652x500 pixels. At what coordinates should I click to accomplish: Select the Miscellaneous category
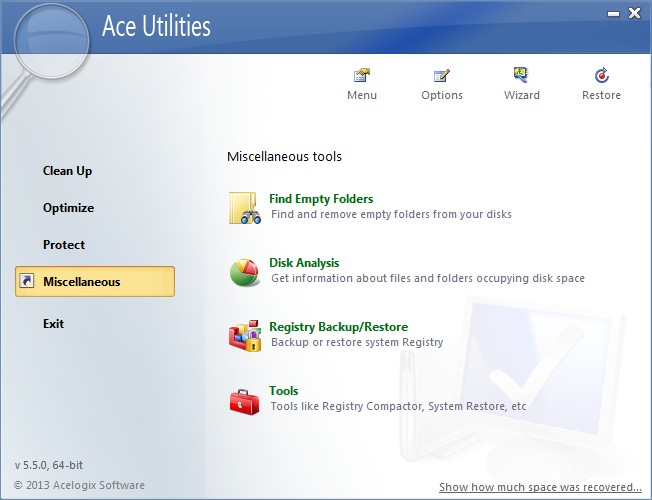(95, 281)
